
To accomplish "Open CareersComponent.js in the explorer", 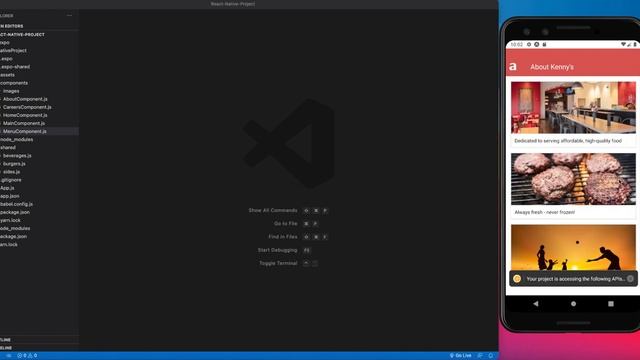I will pos(27,107).
